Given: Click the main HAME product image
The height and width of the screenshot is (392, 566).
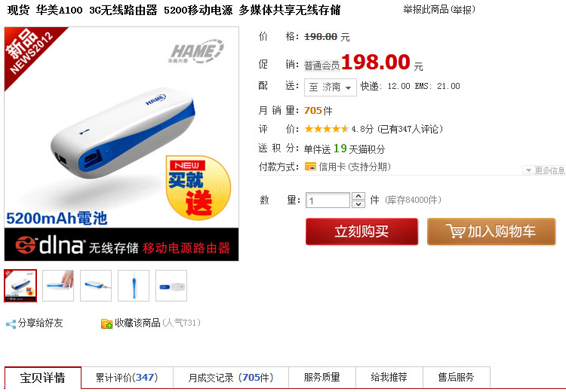Looking at the screenshot, I should (122, 143).
